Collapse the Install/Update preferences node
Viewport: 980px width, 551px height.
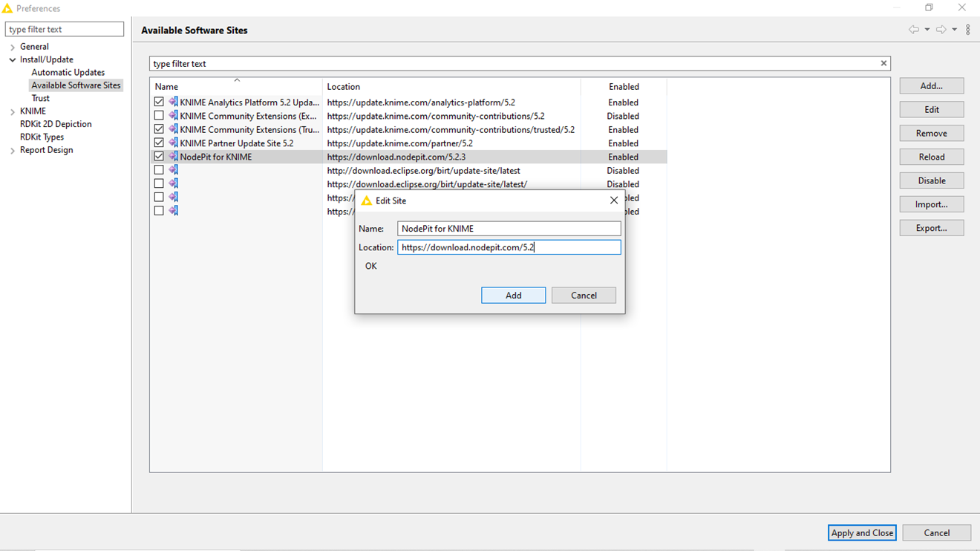[x=13, y=59]
